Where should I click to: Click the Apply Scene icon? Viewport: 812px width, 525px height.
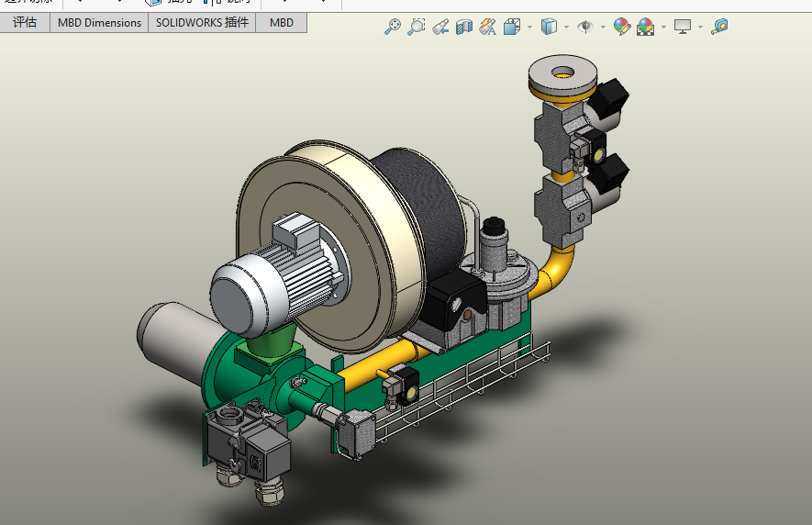tap(646, 27)
